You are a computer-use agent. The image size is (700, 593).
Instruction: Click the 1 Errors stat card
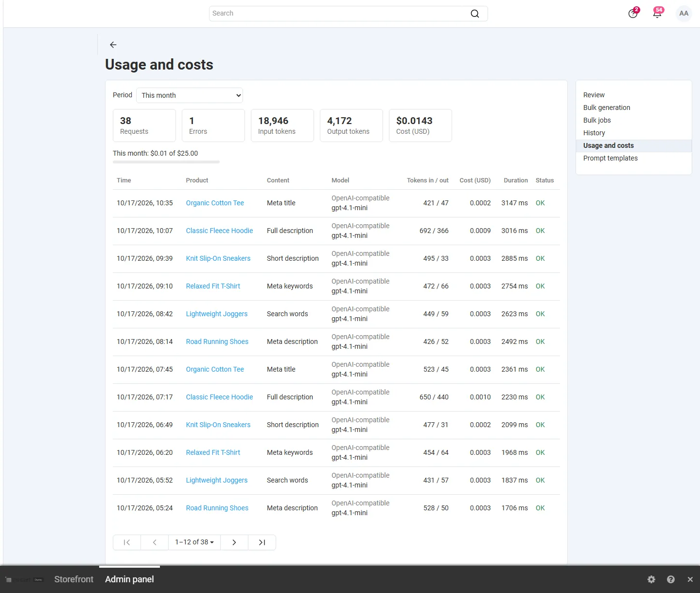[x=213, y=126]
